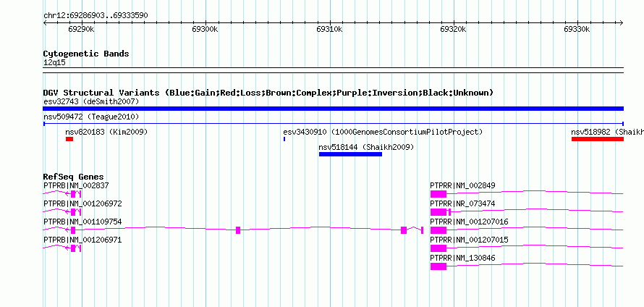The width and height of the screenshot is (644, 307).
Task: Open PTPRR|NM_001207015 transcript label
Action: [x=469, y=240]
